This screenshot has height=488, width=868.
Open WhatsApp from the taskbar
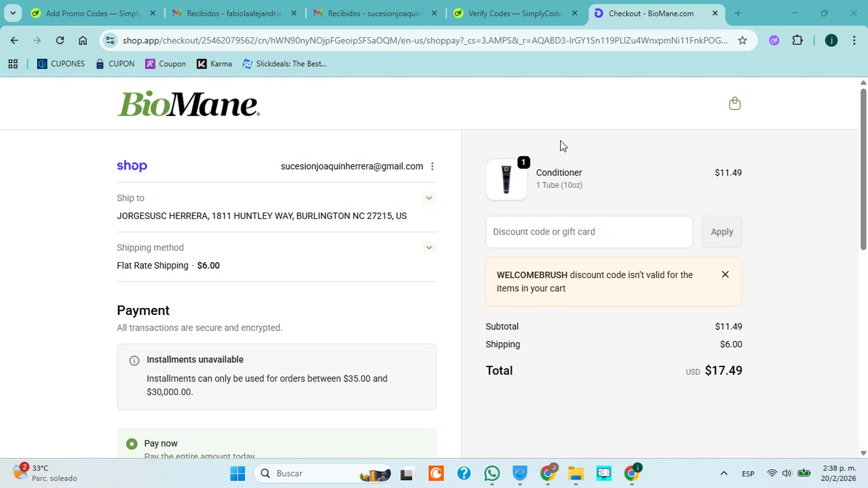[492, 474]
